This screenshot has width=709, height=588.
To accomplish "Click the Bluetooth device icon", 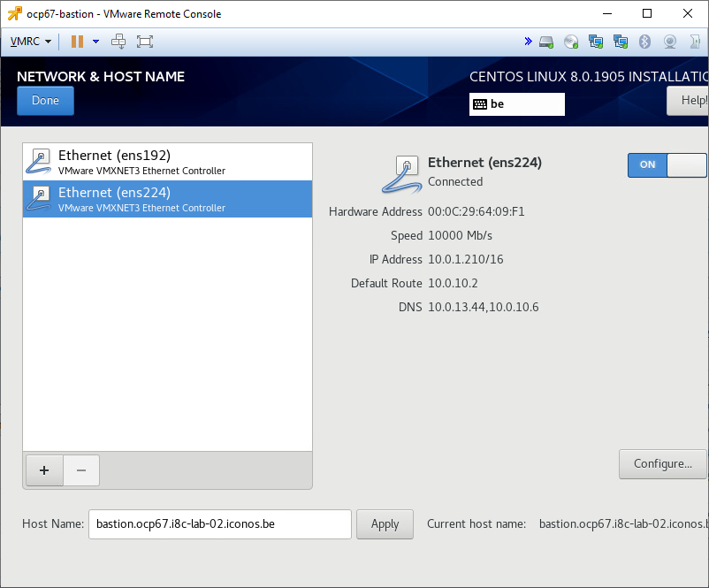I will (644, 42).
